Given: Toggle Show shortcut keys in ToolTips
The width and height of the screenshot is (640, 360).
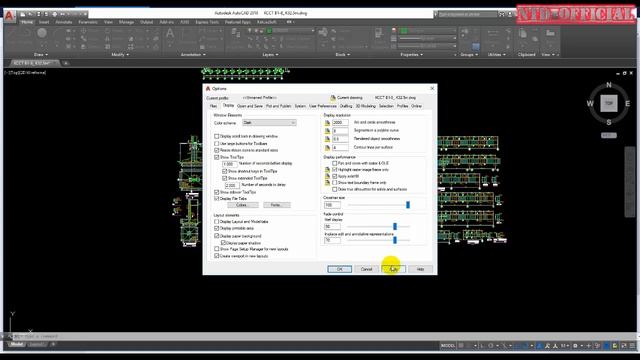Looking at the screenshot, I should pyautogui.click(x=224, y=171).
